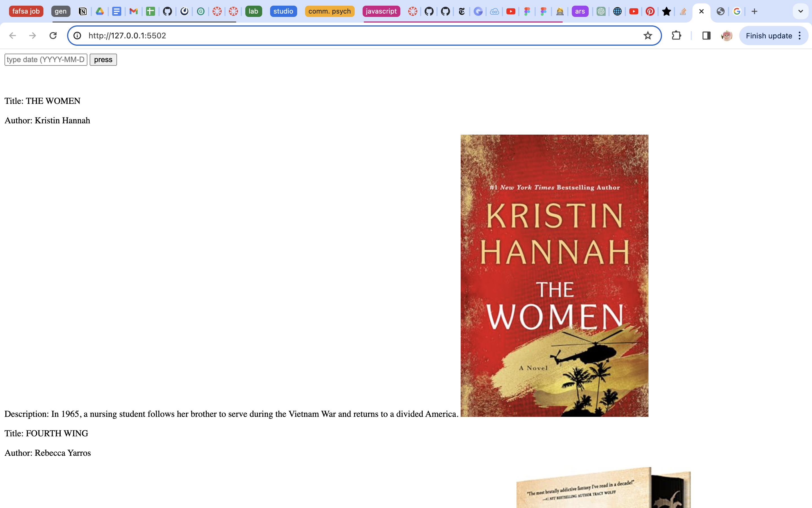Click the 'press' button
This screenshot has height=508, width=812.
[103, 60]
